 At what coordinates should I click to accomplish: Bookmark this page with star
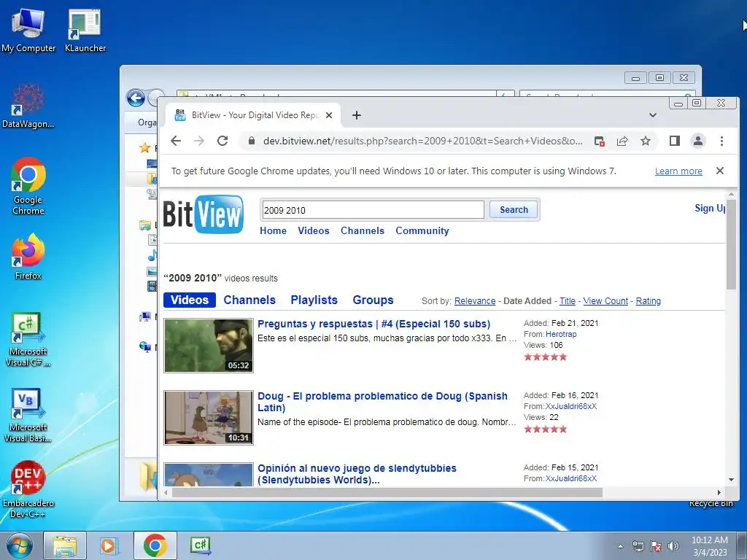[x=646, y=141]
